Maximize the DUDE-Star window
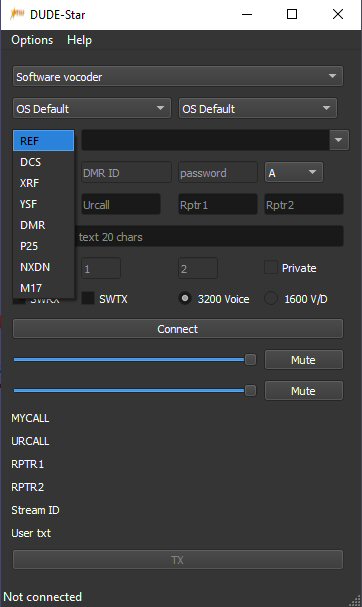Image resolution: width=362 pixels, height=607 pixels. (292, 14)
